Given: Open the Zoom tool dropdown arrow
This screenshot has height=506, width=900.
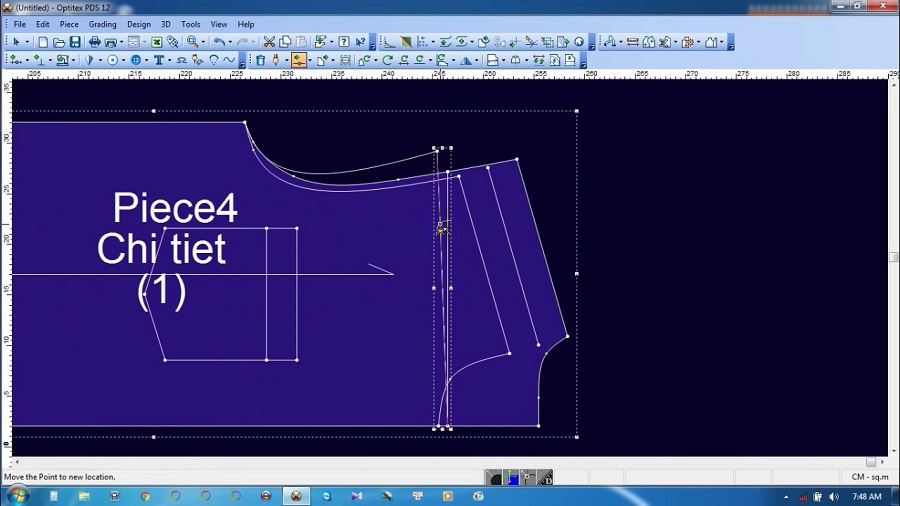Looking at the screenshot, I should coord(203,42).
